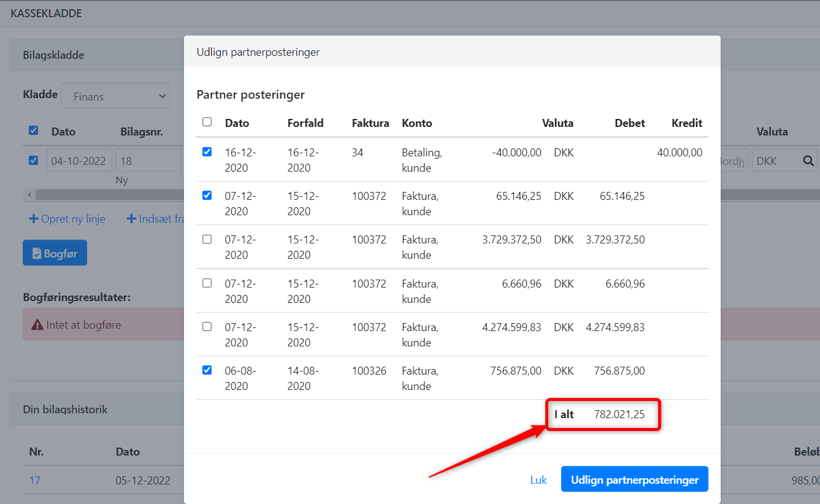Open the Kladde dropdown showing Finans

click(x=115, y=96)
